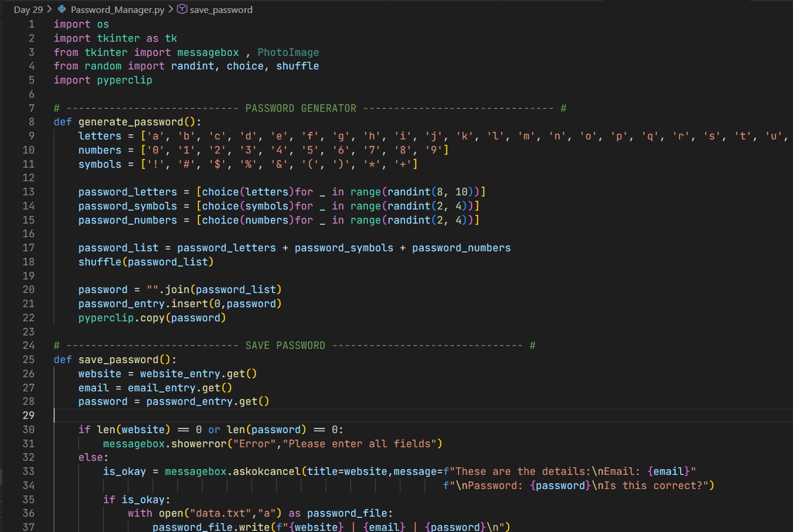
Task: Click the 'tk' alias on line 2
Action: [171, 38]
